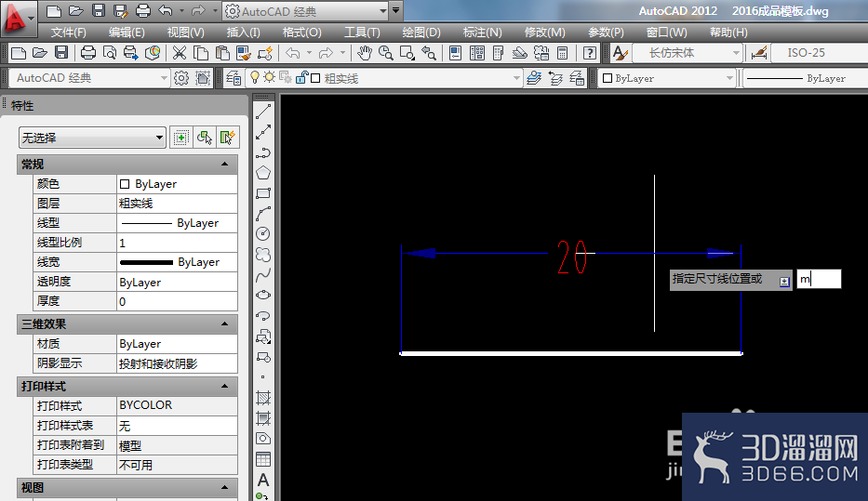Click the Workspace Settings gear button
This screenshot has width=868, height=501.
pyautogui.click(x=181, y=78)
